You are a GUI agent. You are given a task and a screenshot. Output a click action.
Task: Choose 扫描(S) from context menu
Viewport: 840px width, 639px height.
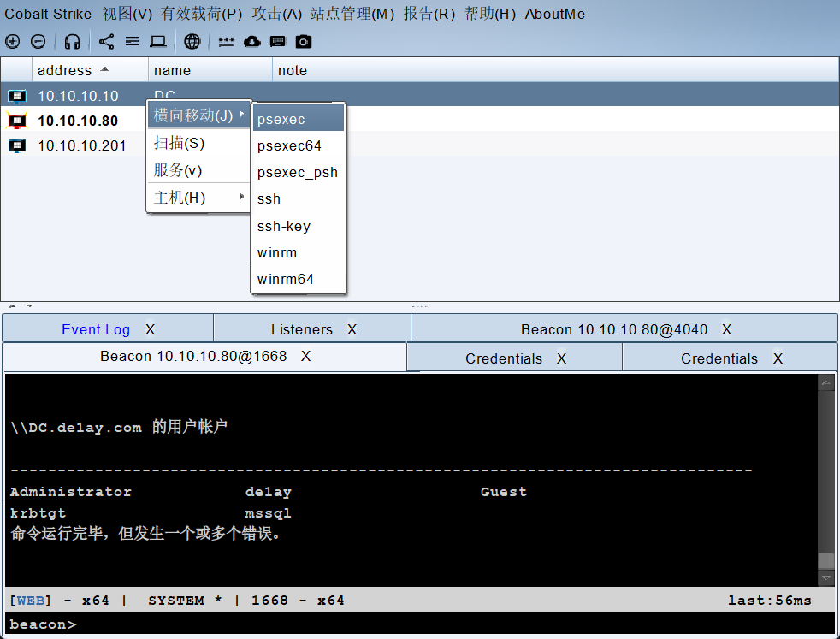(x=198, y=143)
